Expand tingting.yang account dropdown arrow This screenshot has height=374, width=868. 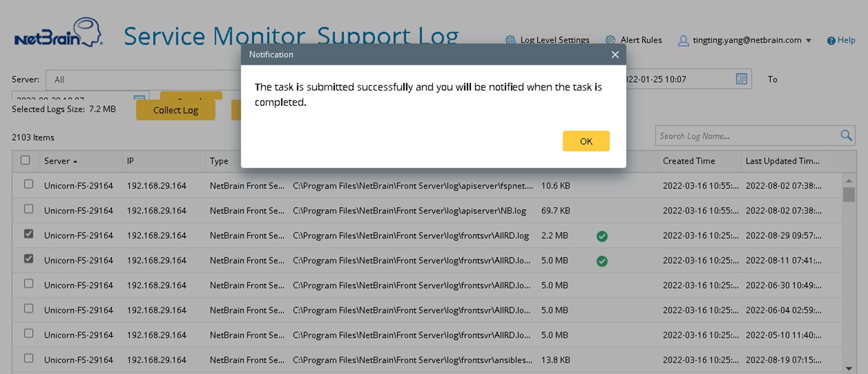click(x=808, y=40)
